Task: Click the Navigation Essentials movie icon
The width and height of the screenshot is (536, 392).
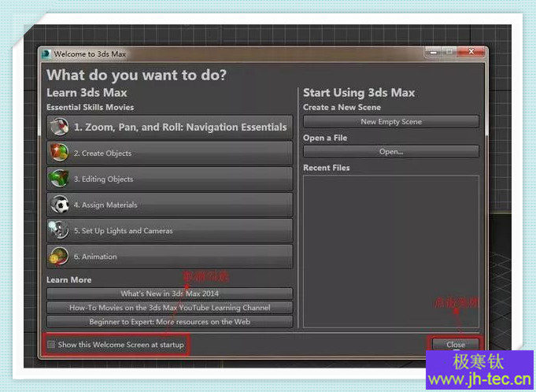Action: tap(60, 128)
